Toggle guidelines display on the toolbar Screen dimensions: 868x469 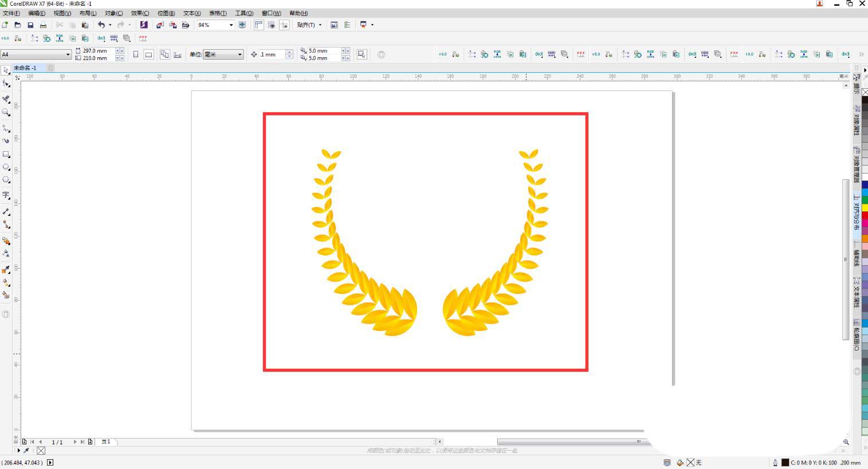(x=284, y=25)
